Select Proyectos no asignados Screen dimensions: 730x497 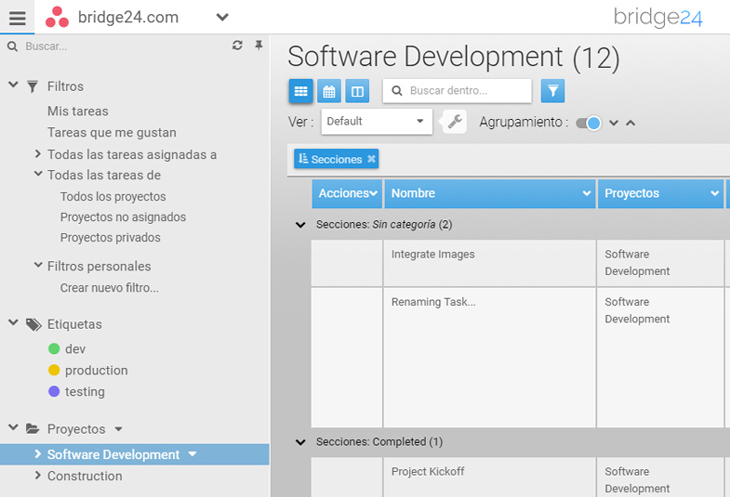coord(123,217)
